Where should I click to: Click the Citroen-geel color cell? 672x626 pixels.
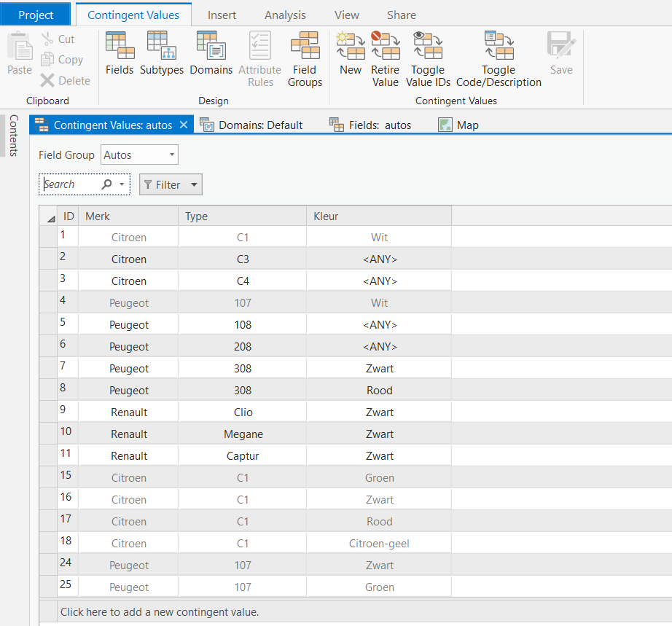(379, 543)
